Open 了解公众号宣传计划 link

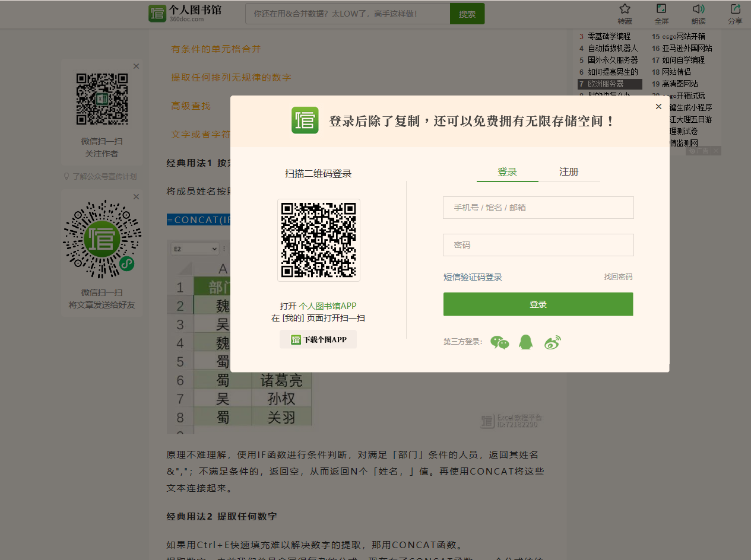101,176
